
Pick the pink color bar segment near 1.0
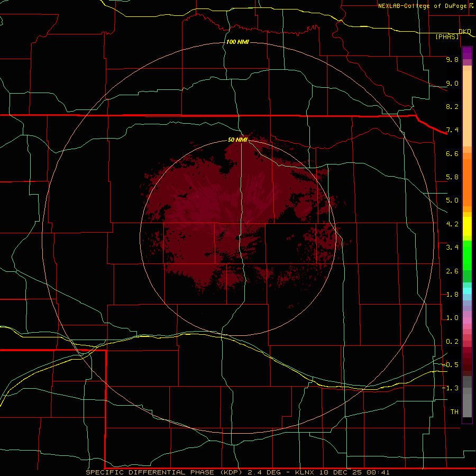tap(467, 321)
